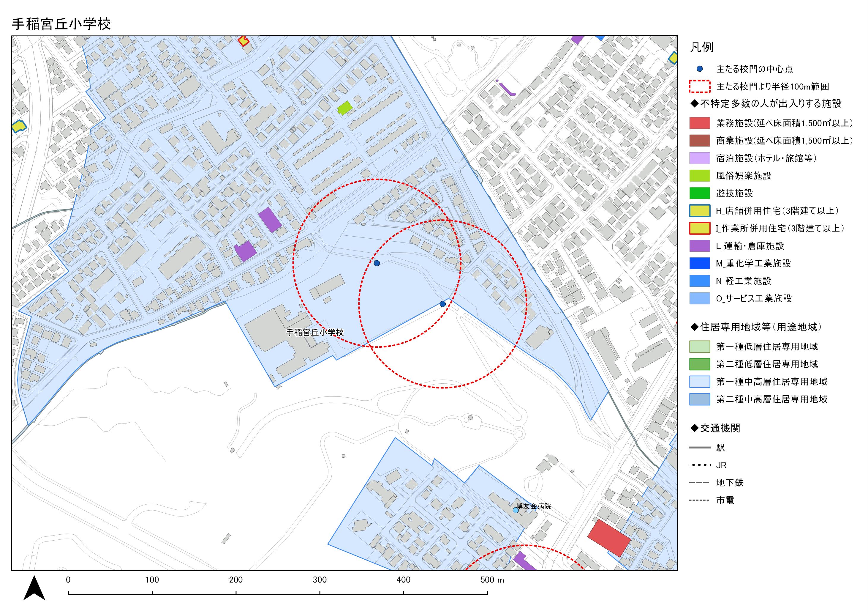Click the 凡例 legend heading
This screenshot has width=868, height=614.
coord(702,47)
